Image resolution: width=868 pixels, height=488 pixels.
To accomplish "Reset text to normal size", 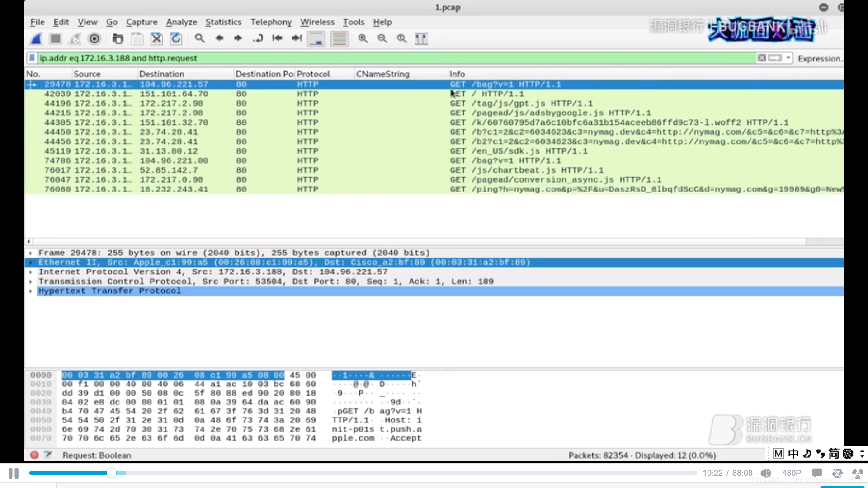I will tap(402, 39).
